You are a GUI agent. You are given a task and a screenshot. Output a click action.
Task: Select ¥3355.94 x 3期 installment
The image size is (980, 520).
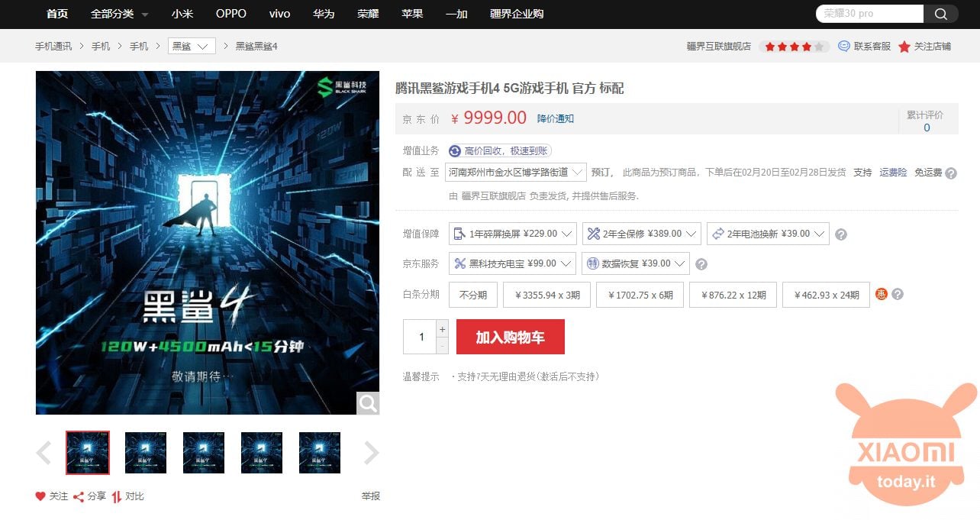click(x=547, y=295)
